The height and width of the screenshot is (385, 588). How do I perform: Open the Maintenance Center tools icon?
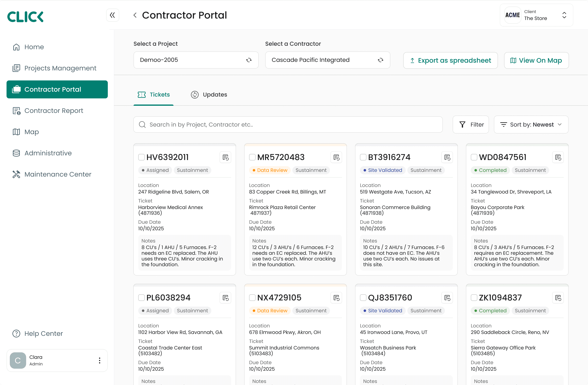point(16,174)
